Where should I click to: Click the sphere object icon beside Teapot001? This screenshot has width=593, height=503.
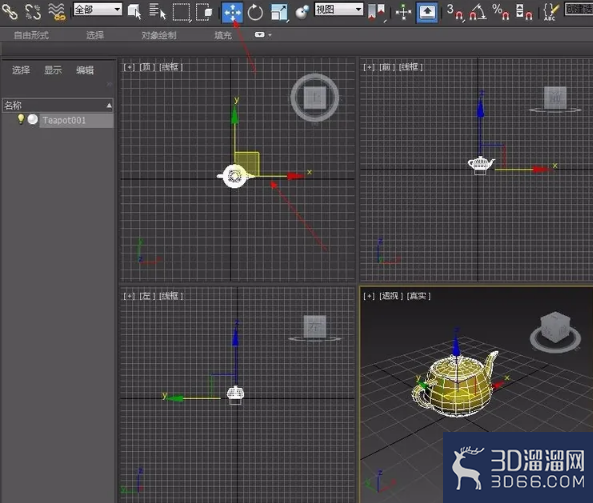tap(33, 119)
